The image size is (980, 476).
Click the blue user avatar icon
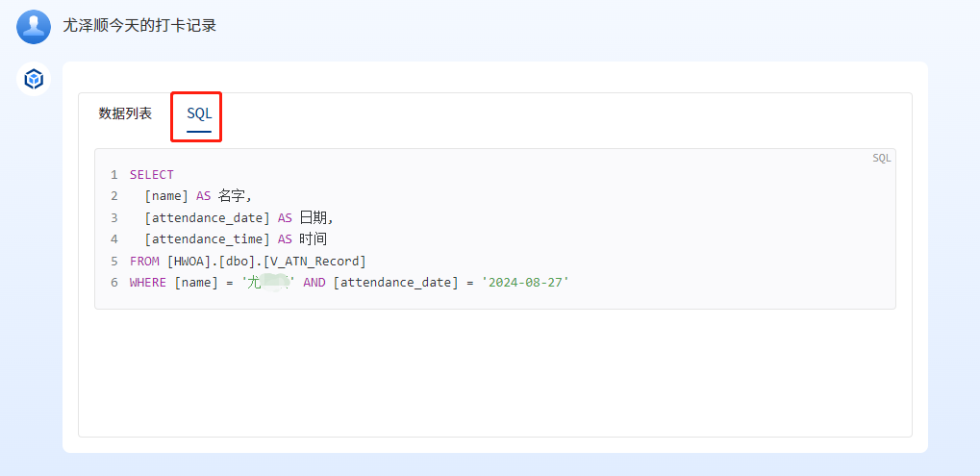pos(34,26)
